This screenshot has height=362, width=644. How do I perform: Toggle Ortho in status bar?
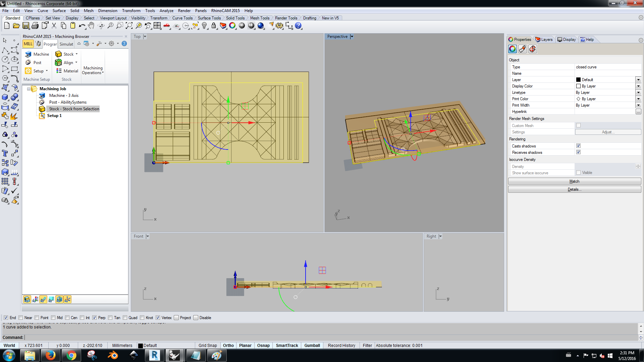[x=228, y=346]
